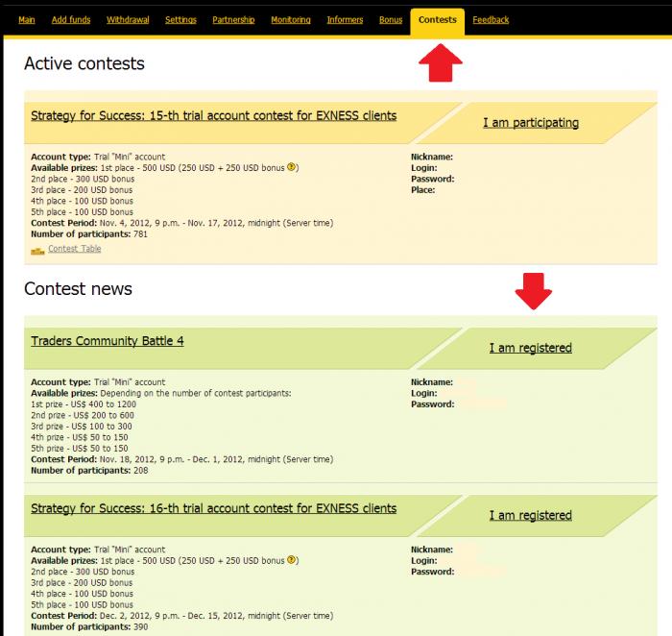The width and height of the screenshot is (672, 636).
Task: Select 'Nickname:' label in Traders Community Battle
Action: tap(432, 382)
